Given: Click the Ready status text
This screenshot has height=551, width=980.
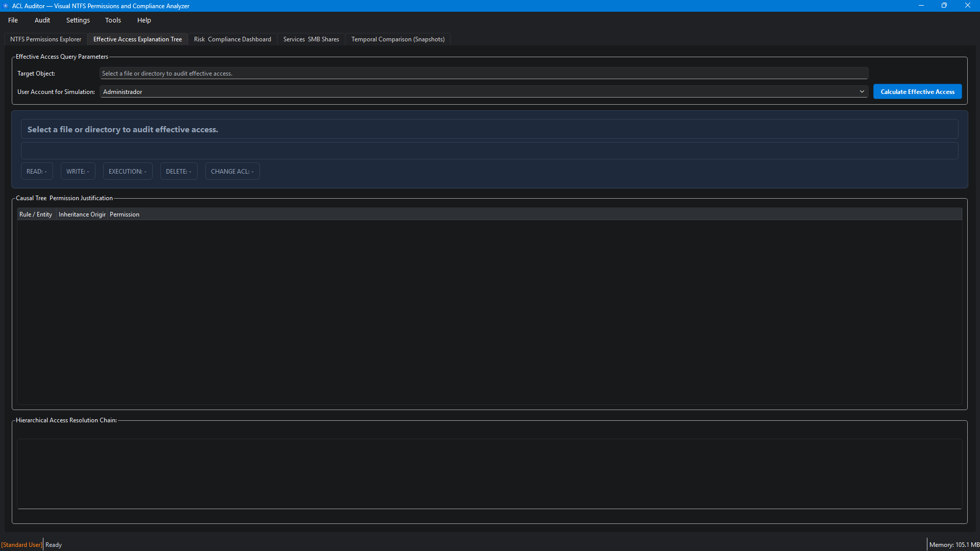Looking at the screenshot, I should [x=54, y=545].
